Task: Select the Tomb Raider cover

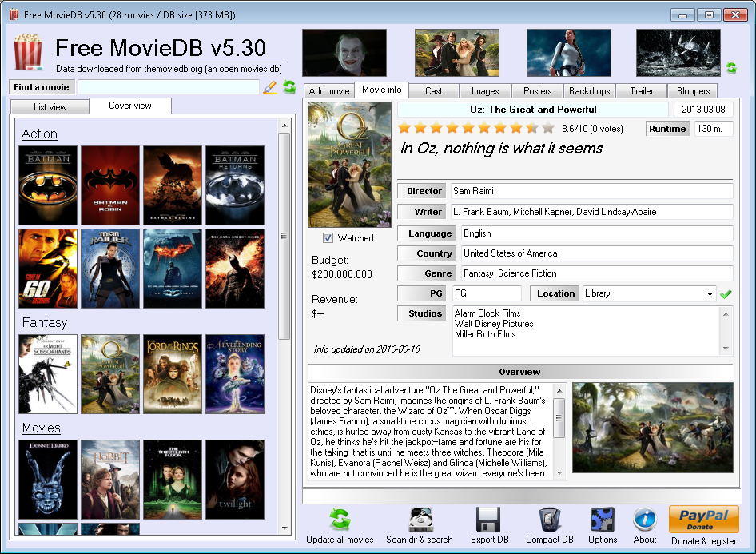Action: [x=110, y=268]
